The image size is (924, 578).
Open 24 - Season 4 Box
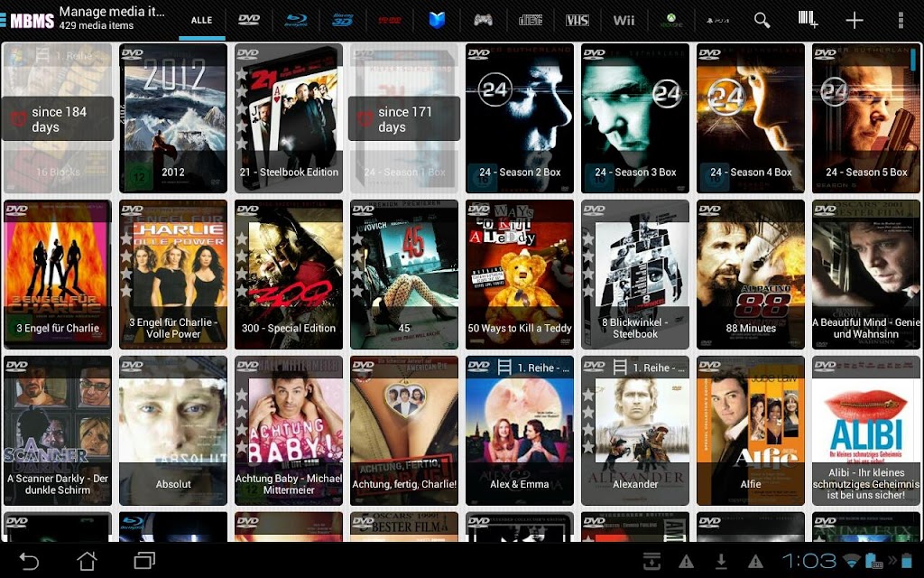751,118
